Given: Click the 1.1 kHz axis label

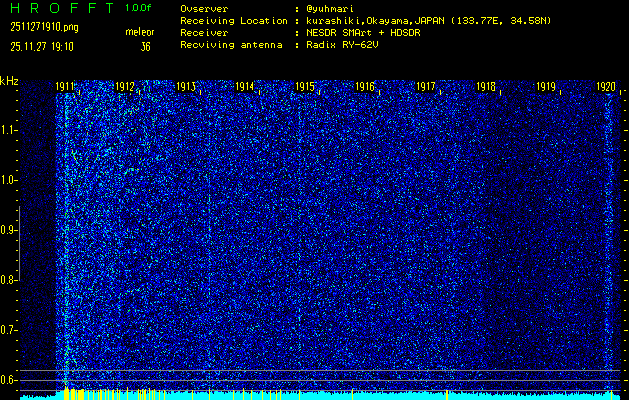Looking at the screenshot, I should point(7,130).
